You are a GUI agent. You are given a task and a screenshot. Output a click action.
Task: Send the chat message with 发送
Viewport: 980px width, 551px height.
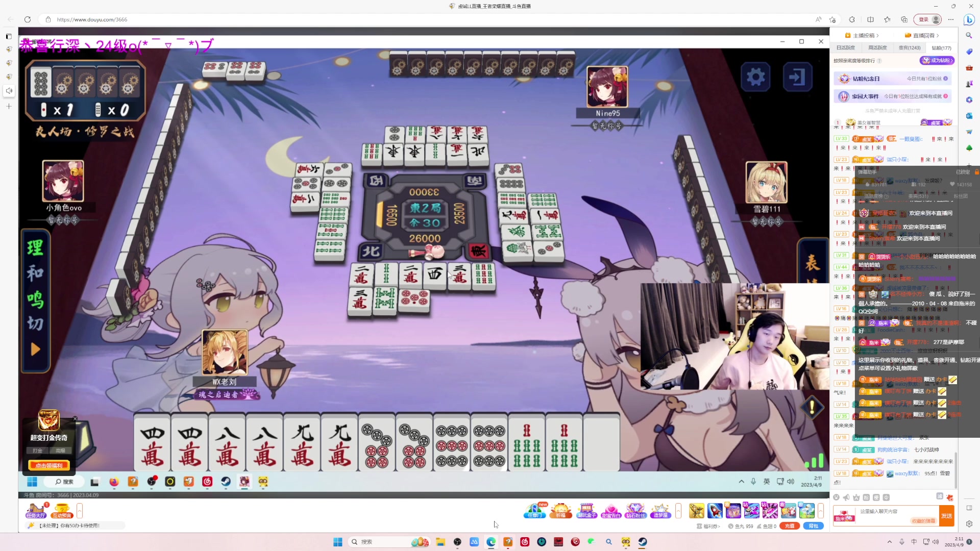click(947, 515)
